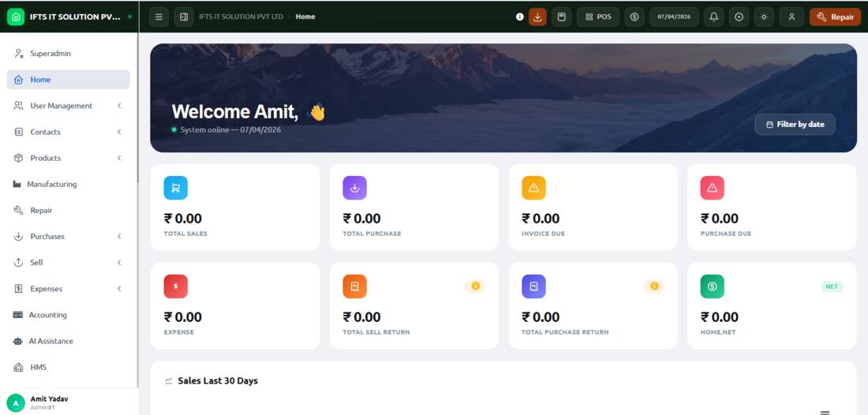Click the hamburger menu icon in top bar
This screenshot has height=415, width=868.
(159, 17)
